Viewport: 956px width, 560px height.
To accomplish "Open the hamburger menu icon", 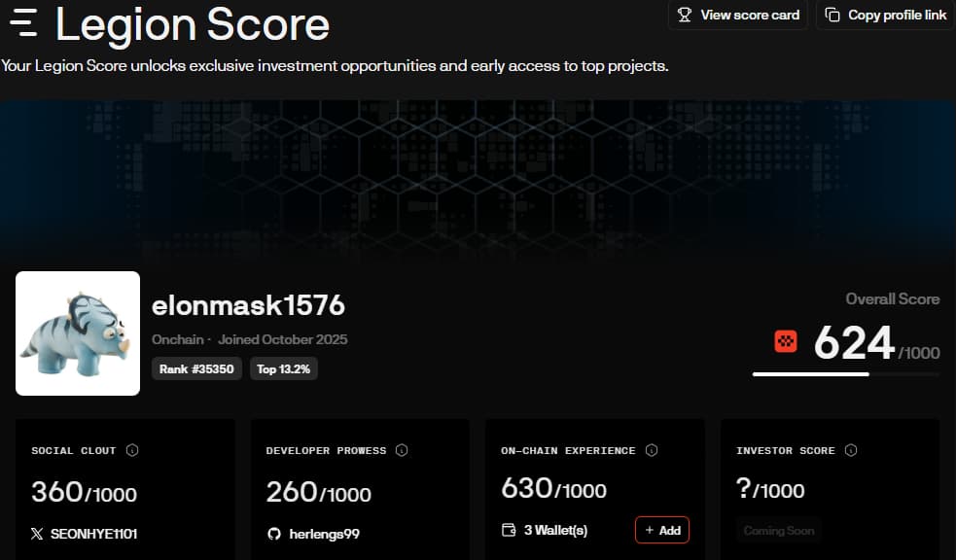I will [x=23, y=22].
